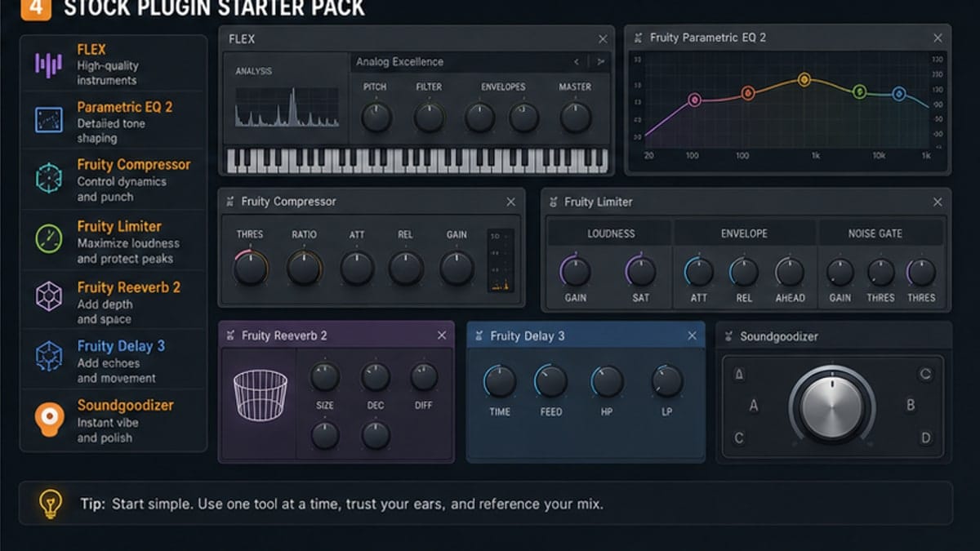
Task: Select the Parametric EQ 2 sidebar icon
Action: pos(49,120)
